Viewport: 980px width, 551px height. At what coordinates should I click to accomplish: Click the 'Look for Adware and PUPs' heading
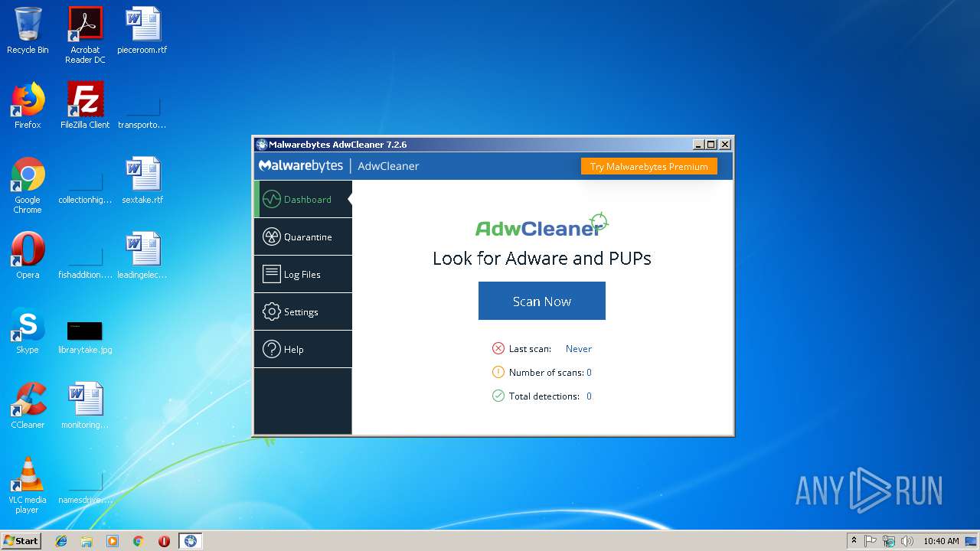coord(542,259)
